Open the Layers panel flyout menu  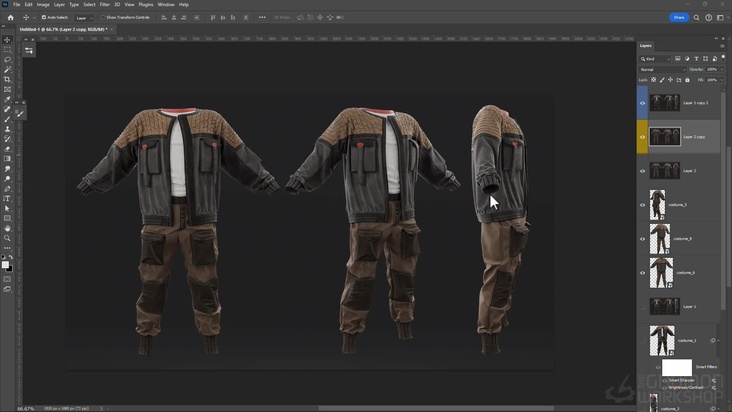point(723,46)
